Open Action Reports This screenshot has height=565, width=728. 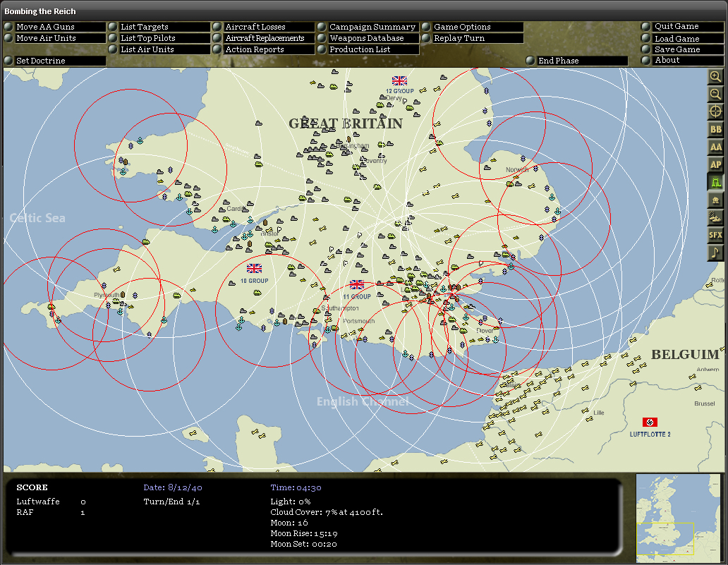tap(264, 49)
